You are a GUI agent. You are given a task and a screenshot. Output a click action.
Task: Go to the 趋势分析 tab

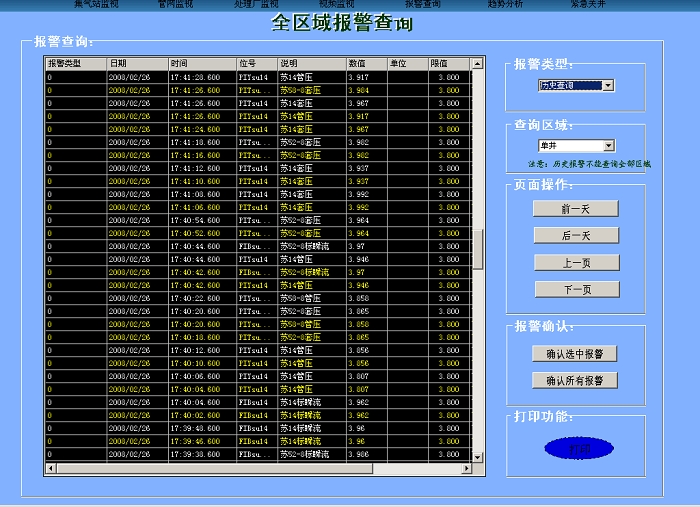coord(505,5)
